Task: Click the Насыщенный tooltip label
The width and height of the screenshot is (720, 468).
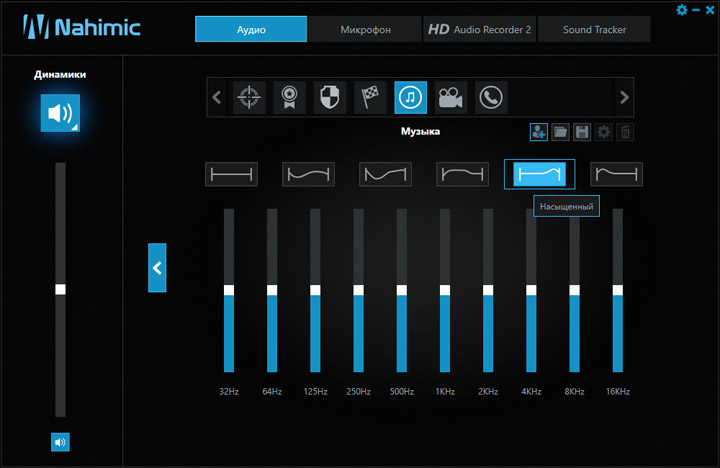Action: (566, 206)
